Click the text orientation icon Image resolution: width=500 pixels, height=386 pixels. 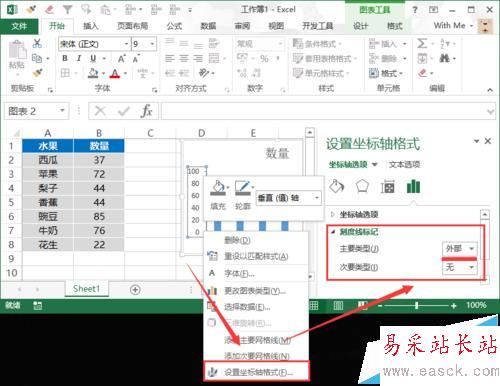(x=204, y=73)
